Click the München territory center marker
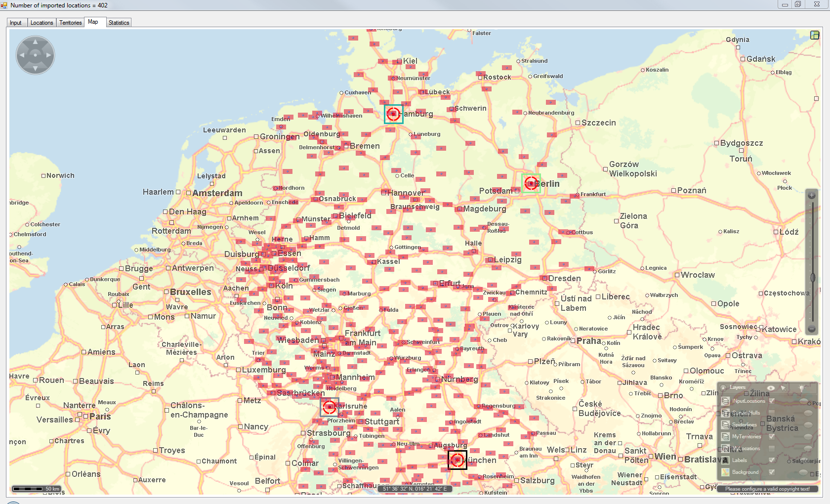The image size is (830, 504). coord(457,460)
